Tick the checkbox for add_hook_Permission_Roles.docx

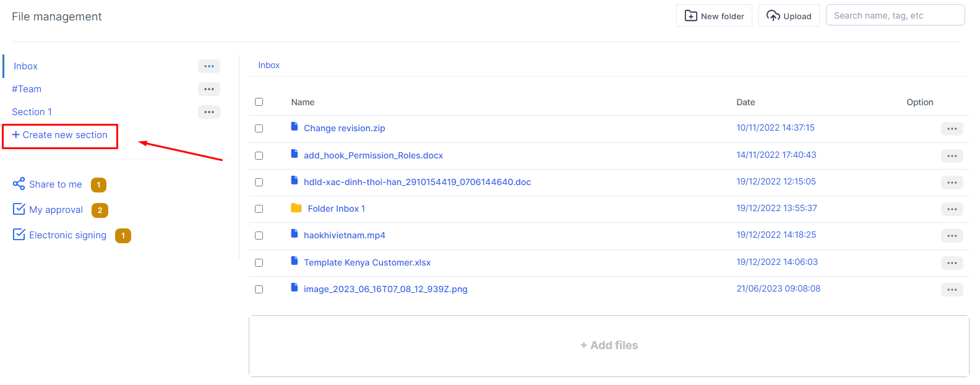(x=259, y=155)
